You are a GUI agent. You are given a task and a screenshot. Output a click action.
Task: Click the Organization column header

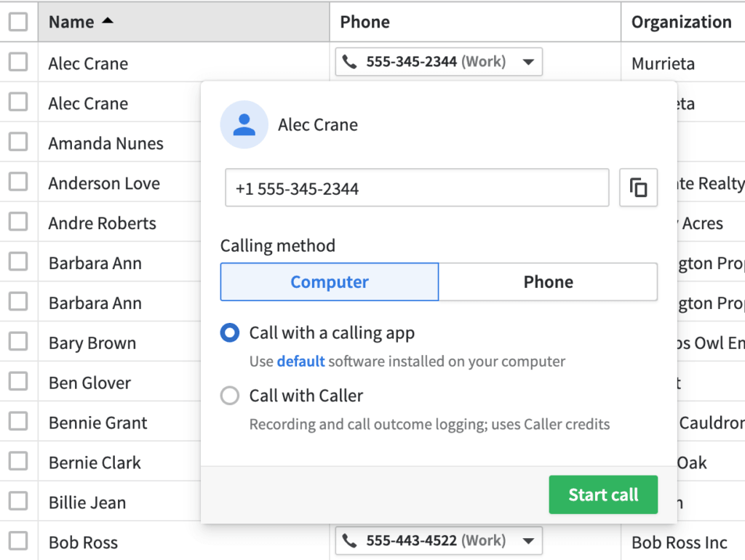pyautogui.click(x=683, y=22)
